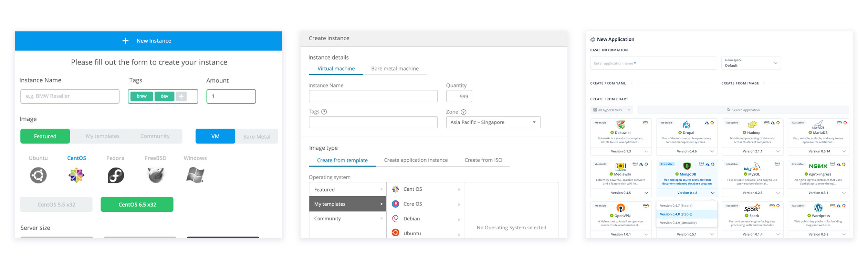Switch image filter to Community
This screenshot has height=269, width=868.
pos(155,136)
